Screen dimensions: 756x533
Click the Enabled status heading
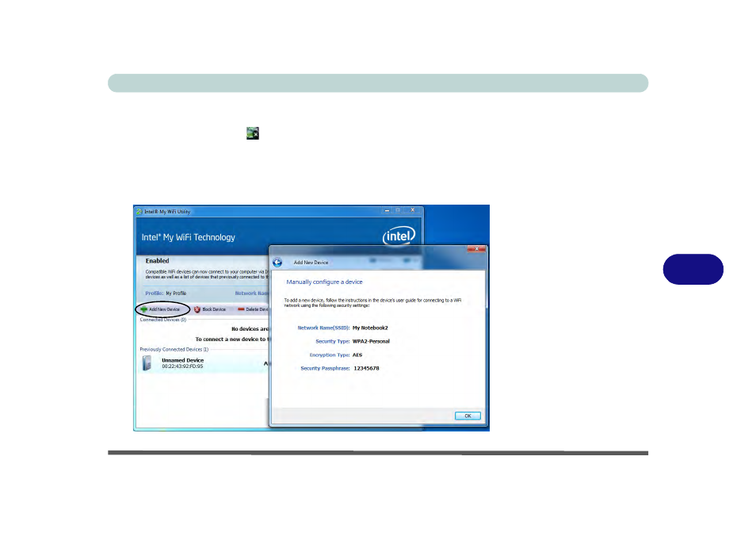[x=157, y=260]
